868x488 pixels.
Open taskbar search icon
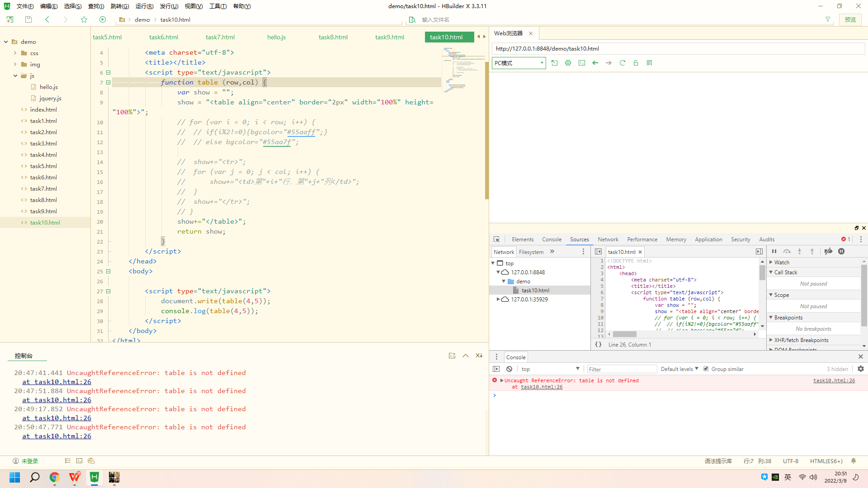35,478
